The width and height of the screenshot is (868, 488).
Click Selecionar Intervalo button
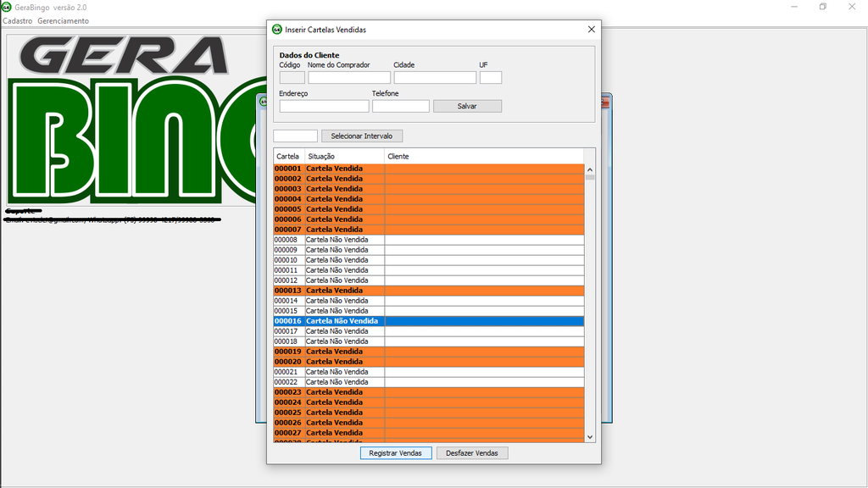[361, 136]
